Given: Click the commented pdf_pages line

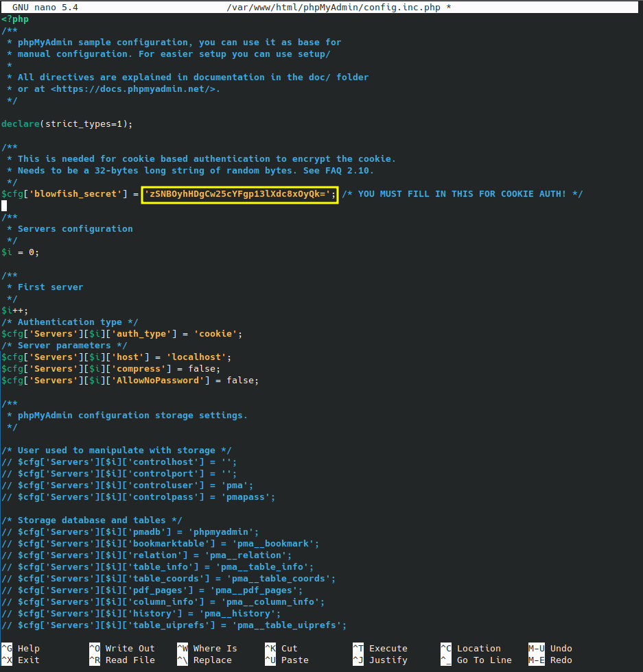Looking at the screenshot, I should point(152,590).
